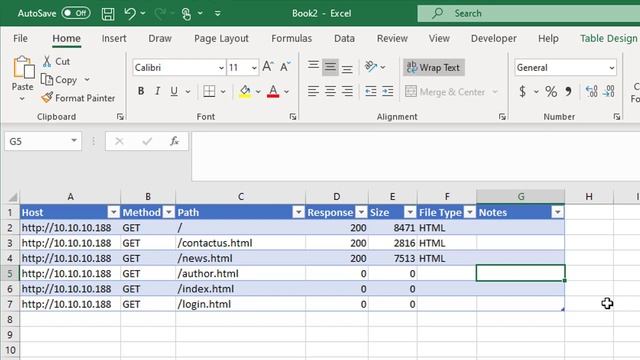Decrease font size with smaller A
This screenshot has height=360, width=640.
pos(285,67)
